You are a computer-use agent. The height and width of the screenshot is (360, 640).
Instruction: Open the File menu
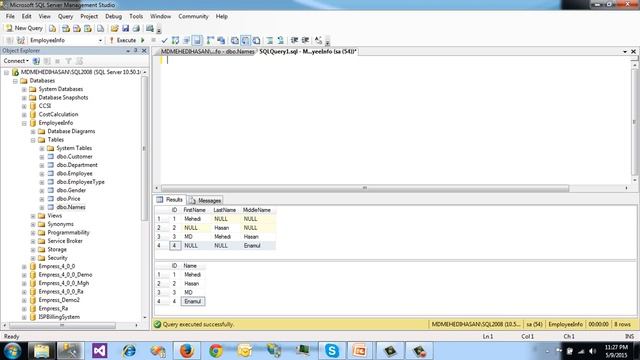point(10,16)
